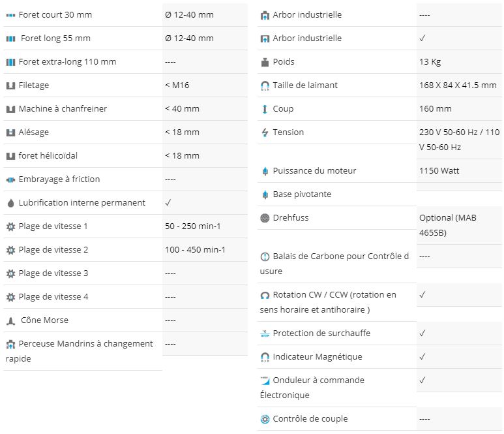Click the Tension lightning bolt icon

[265, 132]
